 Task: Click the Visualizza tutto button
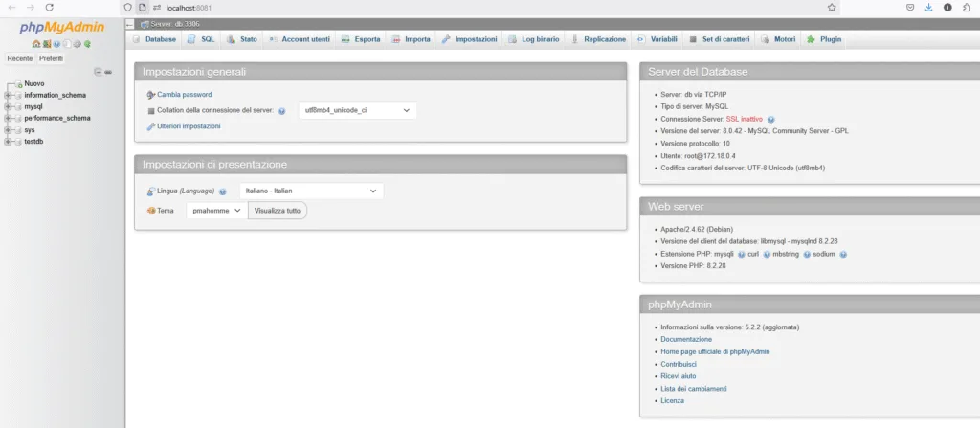point(278,211)
